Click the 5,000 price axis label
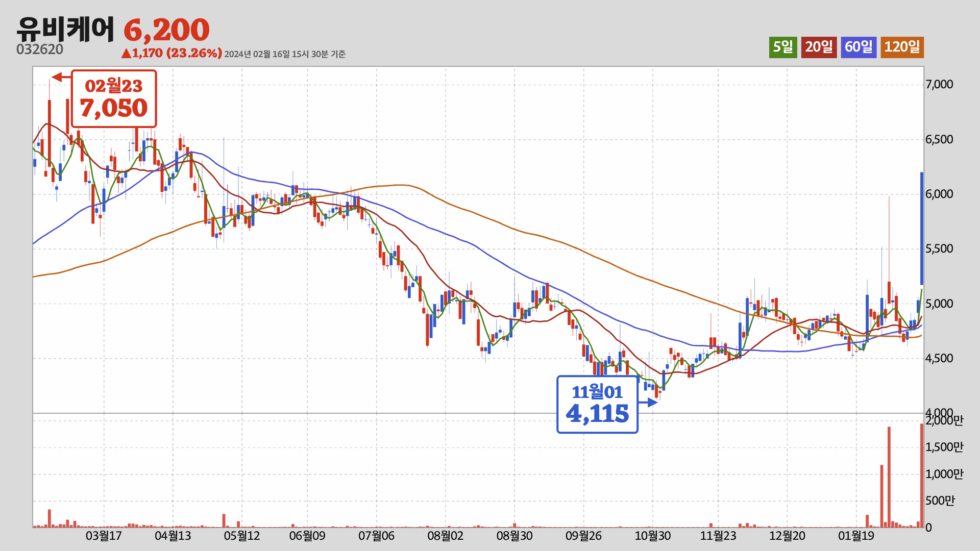980x551 pixels. click(x=939, y=304)
